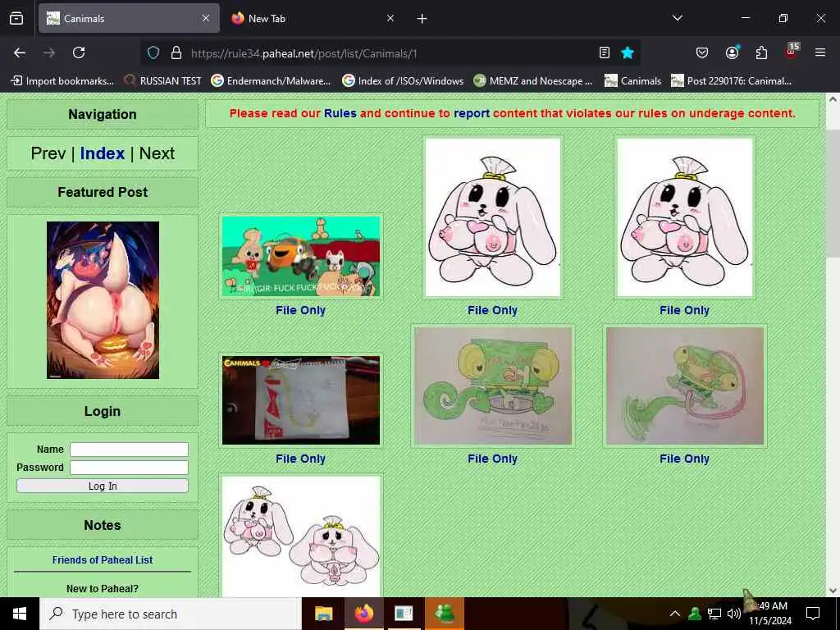Go to the Prev page link

click(48, 153)
